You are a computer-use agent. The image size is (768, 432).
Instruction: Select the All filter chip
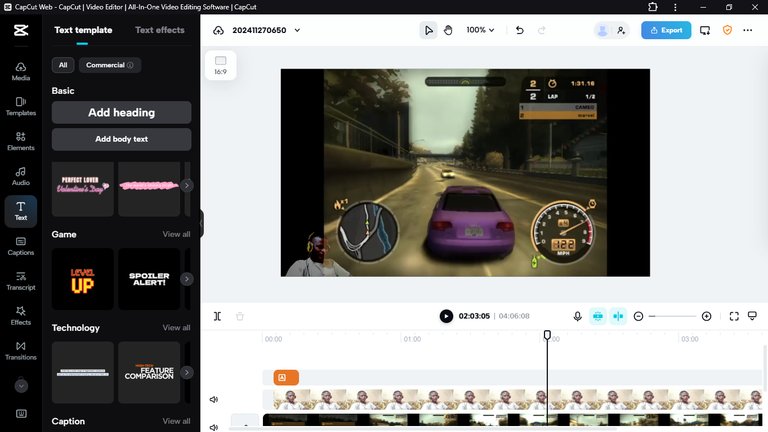click(x=63, y=65)
